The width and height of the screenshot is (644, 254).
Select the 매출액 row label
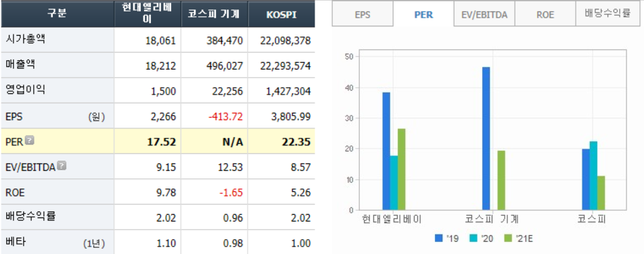pyautogui.click(x=21, y=65)
